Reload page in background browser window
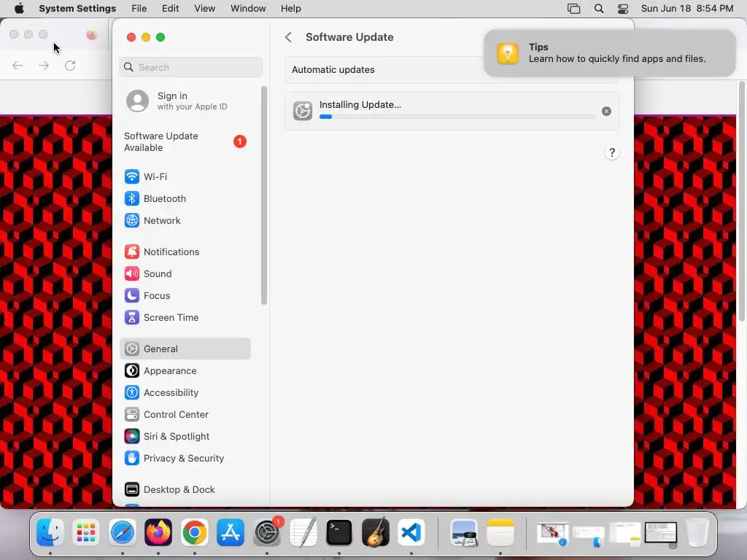Screen dimensions: 747x560 pos(70,66)
